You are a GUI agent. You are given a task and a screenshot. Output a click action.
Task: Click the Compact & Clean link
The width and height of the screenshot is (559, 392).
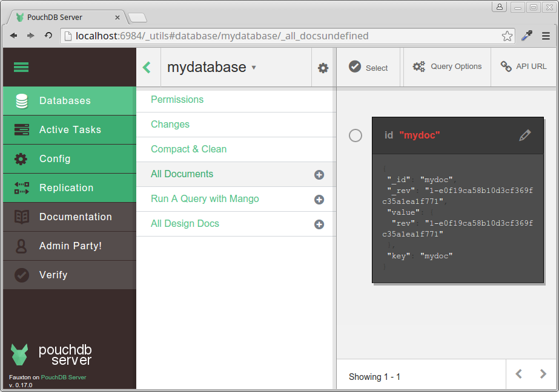click(x=188, y=149)
